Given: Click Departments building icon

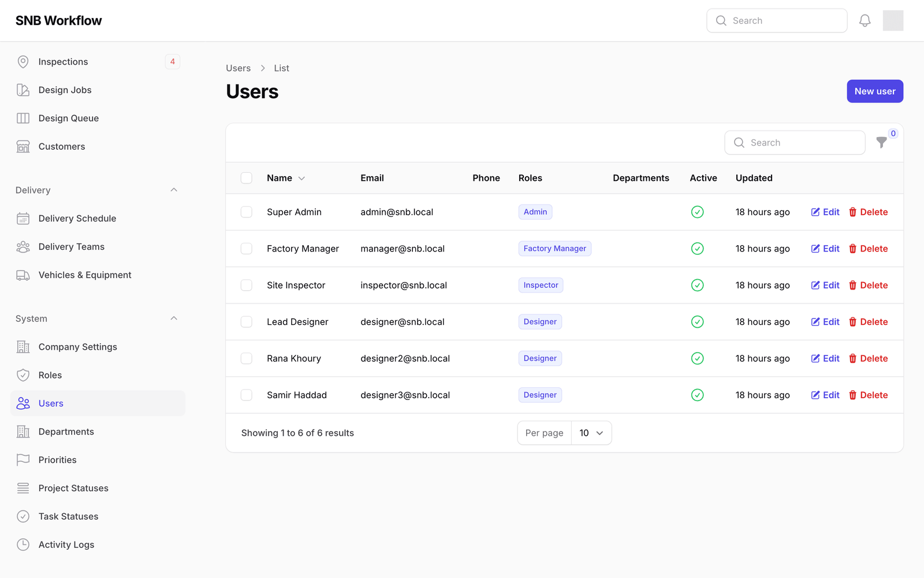Looking at the screenshot, I should point(23,432).
